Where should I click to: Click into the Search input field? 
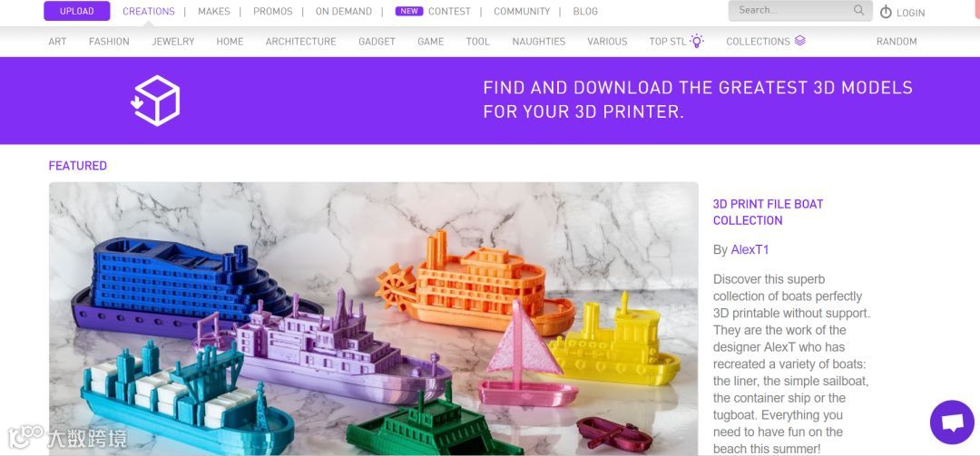pyautogui.click(x=792, y=10)
